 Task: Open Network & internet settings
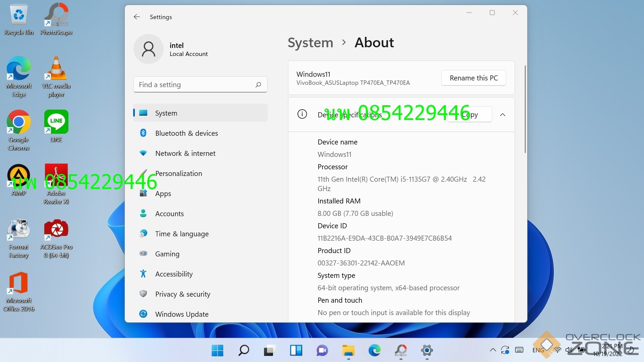[200, 153]
